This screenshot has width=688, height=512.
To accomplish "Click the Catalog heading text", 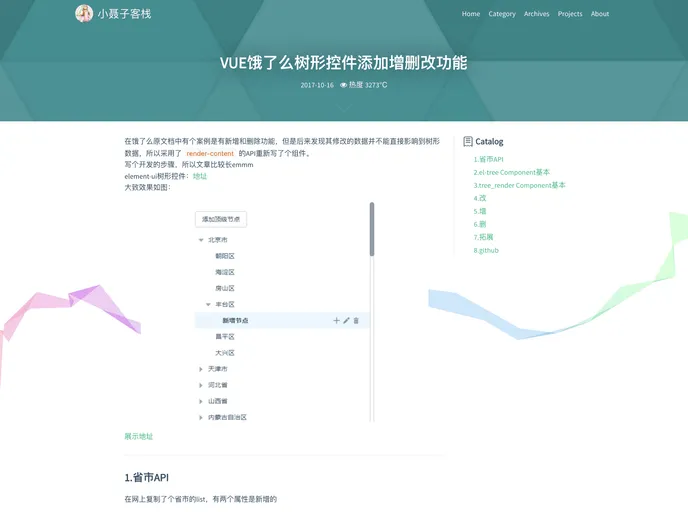I will (x=489, y=142).
